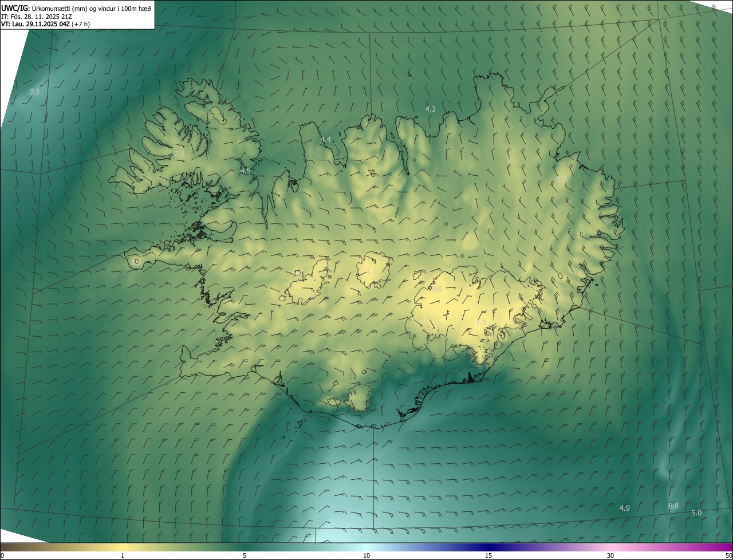Screen dimensions: 733x560
Task: Click the colorbar tick label 10
Action: pyautogui.click(x=366, y=555)
